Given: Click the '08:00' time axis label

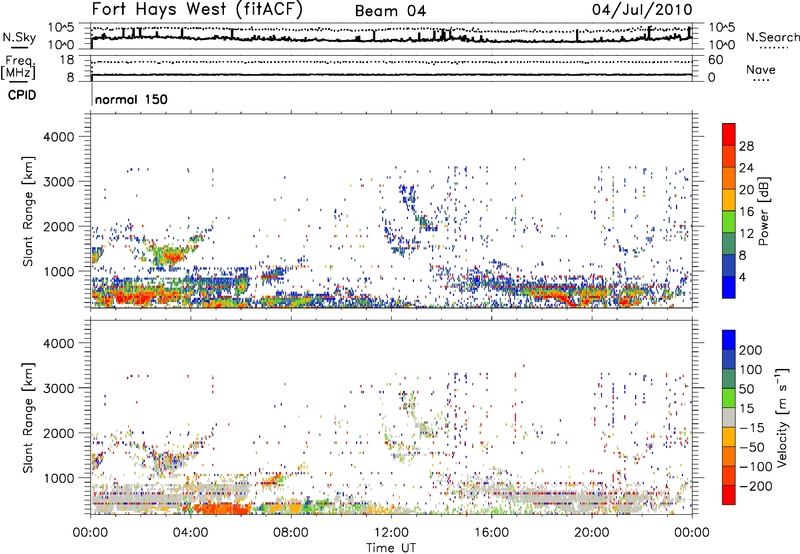Looking at the screenshot, I should click(291, 533).
